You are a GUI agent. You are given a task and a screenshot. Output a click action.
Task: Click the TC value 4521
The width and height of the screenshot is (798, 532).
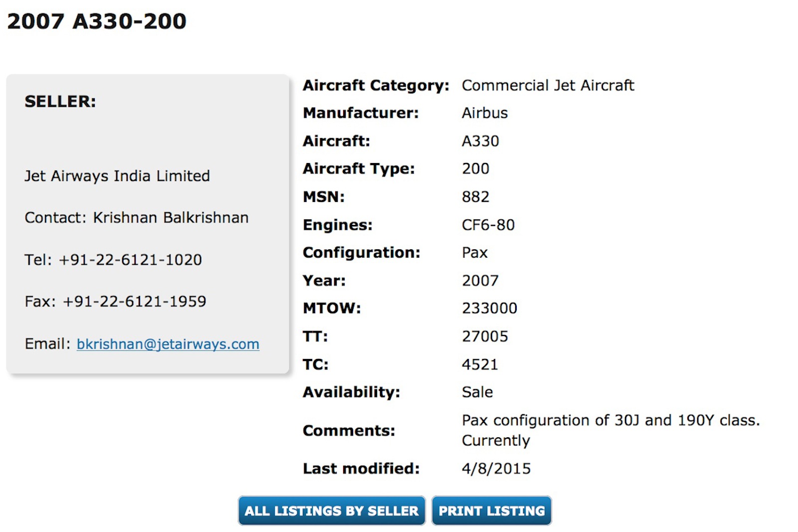[x=480, y=364]
